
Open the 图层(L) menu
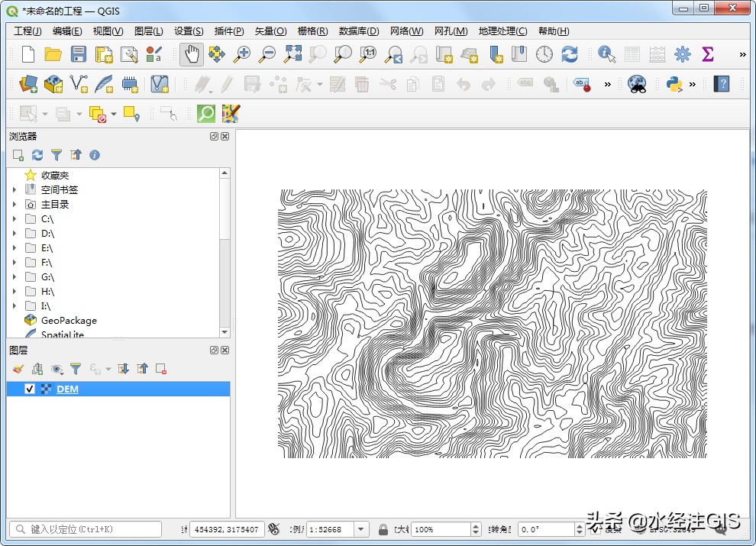click(x=148, y=31)
